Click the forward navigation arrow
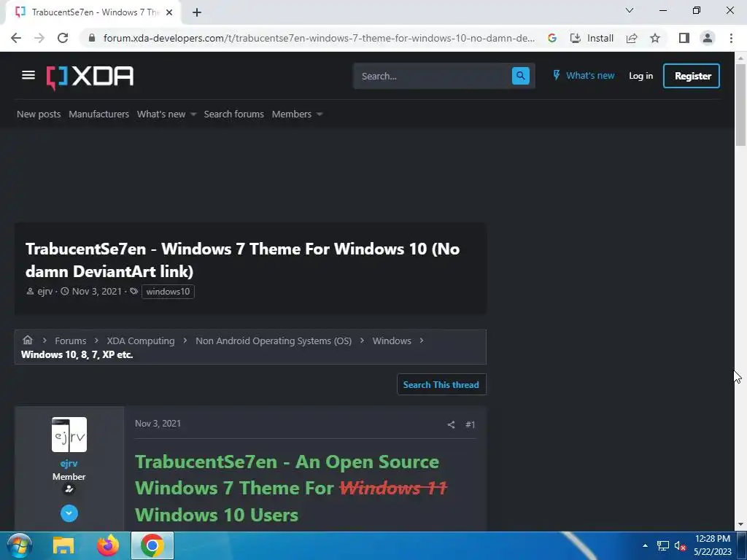Image resolution: width=747 pixels, height=560 pixels. (39, 38)
